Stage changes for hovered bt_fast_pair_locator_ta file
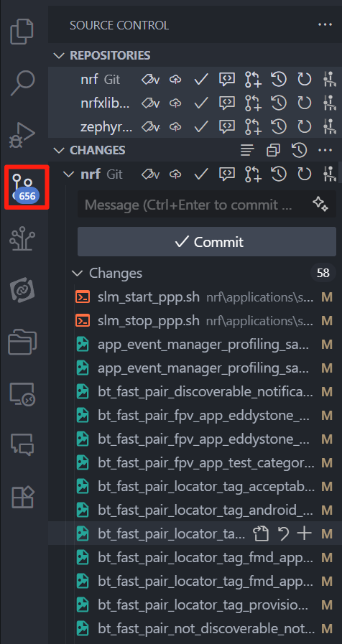 304,533
